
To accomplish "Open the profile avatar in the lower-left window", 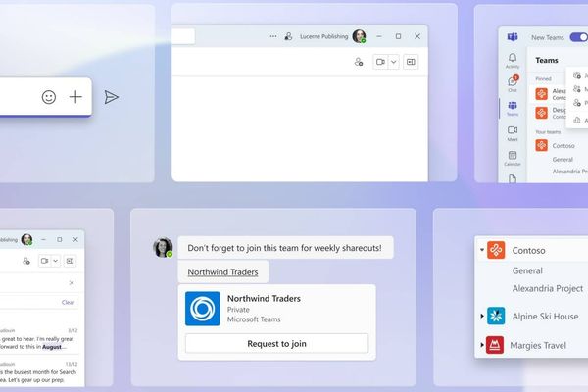I will 26,240.
